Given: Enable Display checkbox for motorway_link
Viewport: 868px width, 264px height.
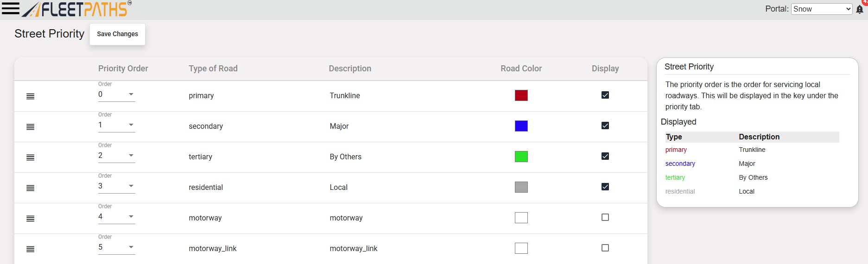Looking at the screenshot, I should tap(605, 248).
